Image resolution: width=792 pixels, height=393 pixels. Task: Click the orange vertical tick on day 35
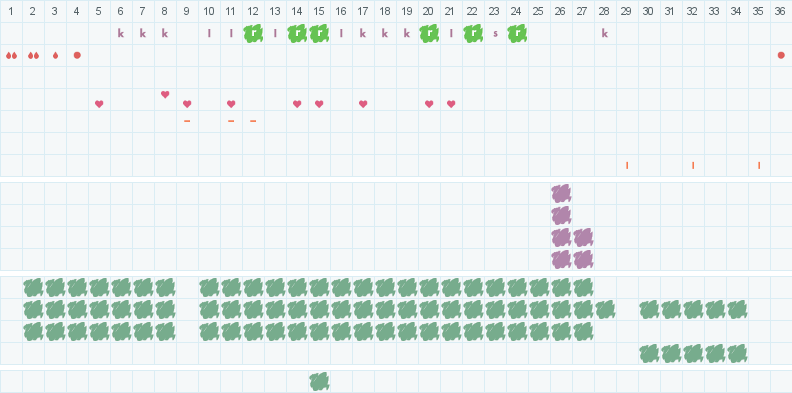point(759,165)
